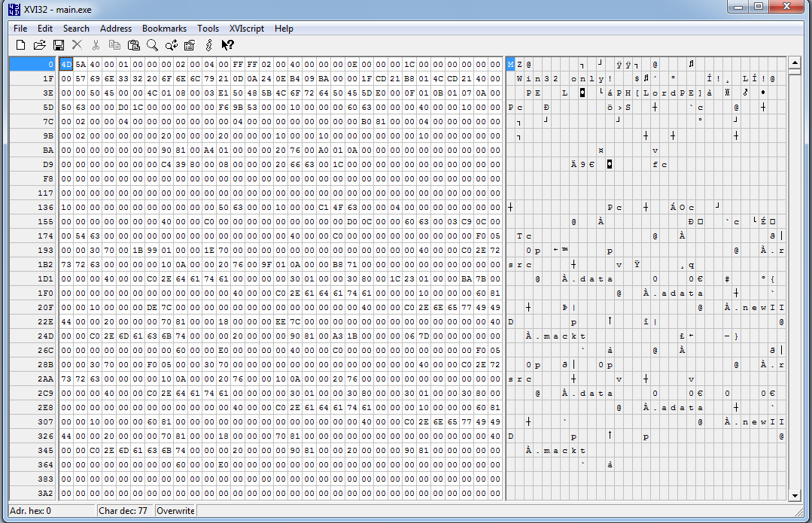Select the highlighted hex byte 4D
The width and height of the screenshot is (812, 523).
65,64
